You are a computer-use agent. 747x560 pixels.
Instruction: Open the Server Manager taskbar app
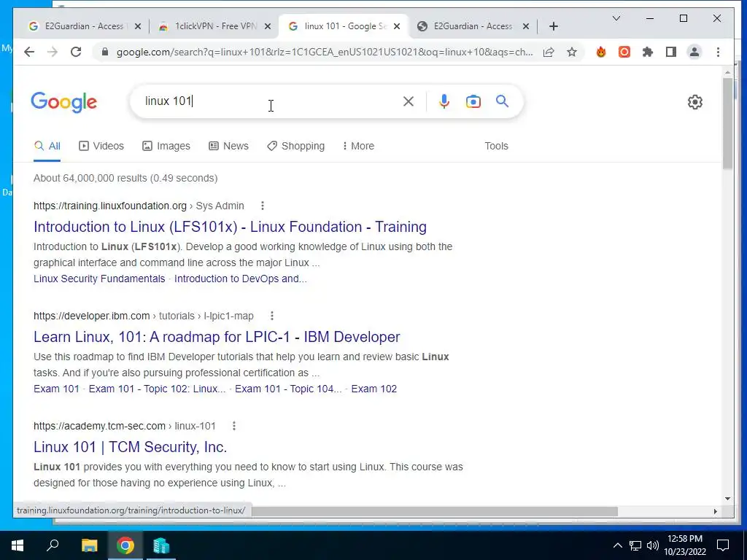click(x=161, y=545)
